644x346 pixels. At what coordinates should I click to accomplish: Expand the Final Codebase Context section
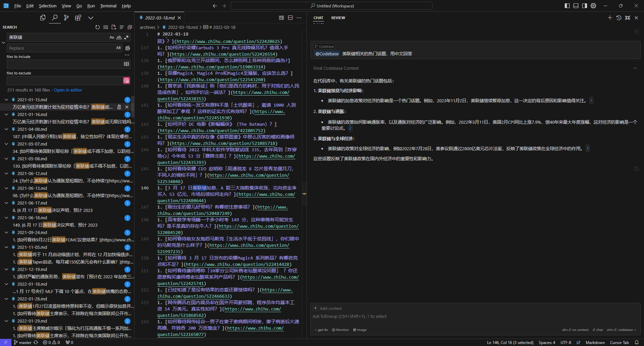[635, 68]
